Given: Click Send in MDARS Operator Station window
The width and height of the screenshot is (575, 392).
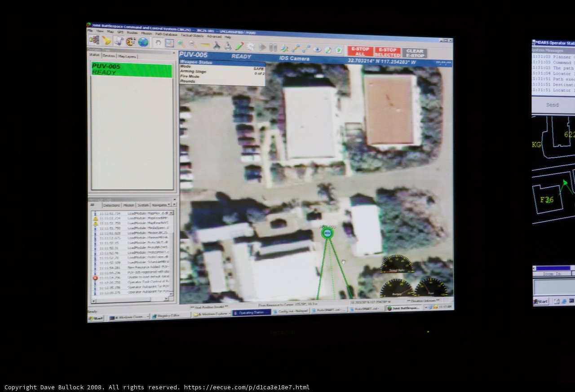Looking at the screenshot, I should pyautogui.click(x=553, y=105).
